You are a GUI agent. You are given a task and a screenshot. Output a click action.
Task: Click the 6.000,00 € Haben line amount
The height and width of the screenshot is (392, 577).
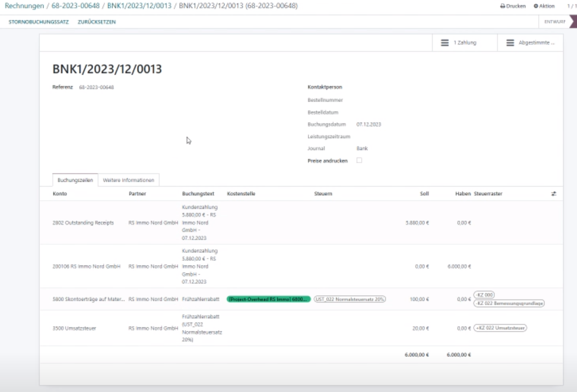pyautogui.click(x=459, y=267)
